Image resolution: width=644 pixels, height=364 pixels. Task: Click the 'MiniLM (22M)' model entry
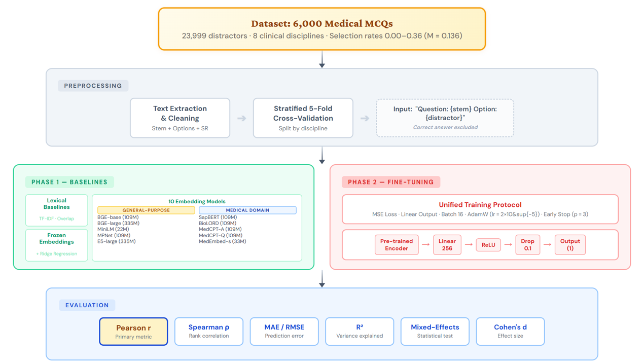(114, 229)
